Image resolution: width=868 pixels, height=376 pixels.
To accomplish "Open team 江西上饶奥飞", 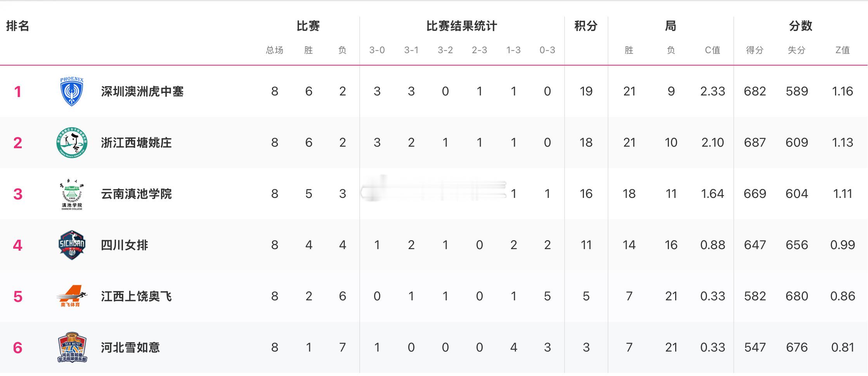I will (x=136, y=296).
